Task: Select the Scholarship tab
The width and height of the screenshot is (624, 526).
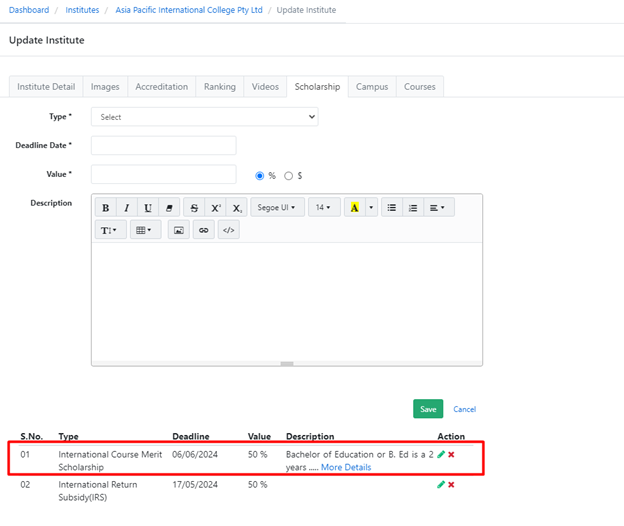Action: 317,87
